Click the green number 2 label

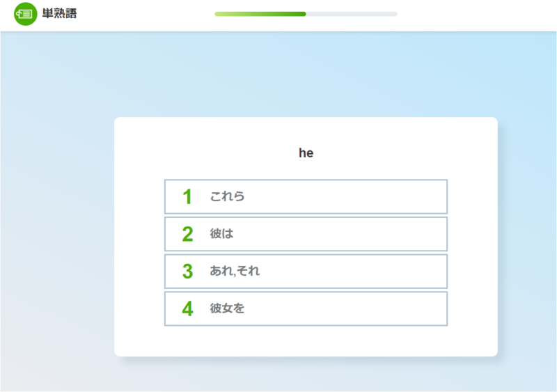pos(187,234)
